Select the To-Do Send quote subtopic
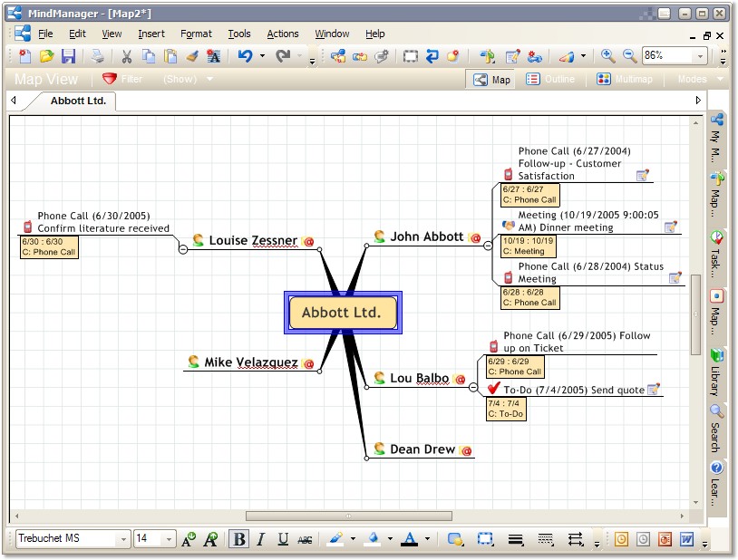Image resolution: width=738 pixels, height=560 pixels. point(573,390)
